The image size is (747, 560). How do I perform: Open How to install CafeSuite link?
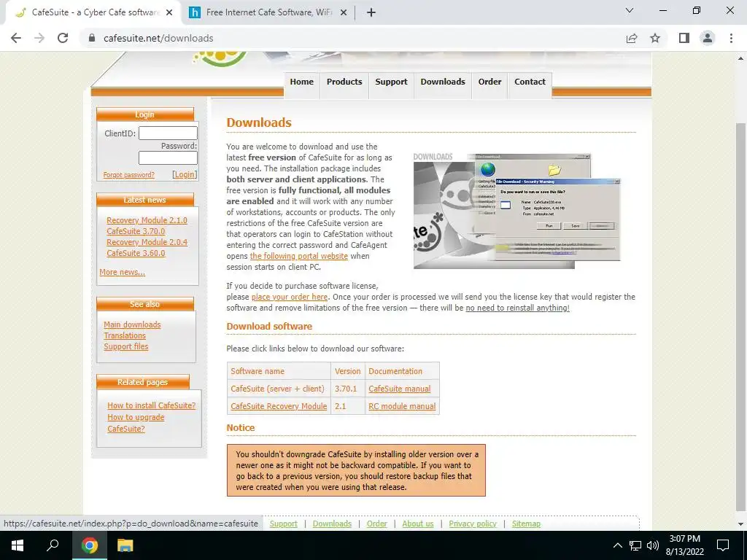click(152, 405)
